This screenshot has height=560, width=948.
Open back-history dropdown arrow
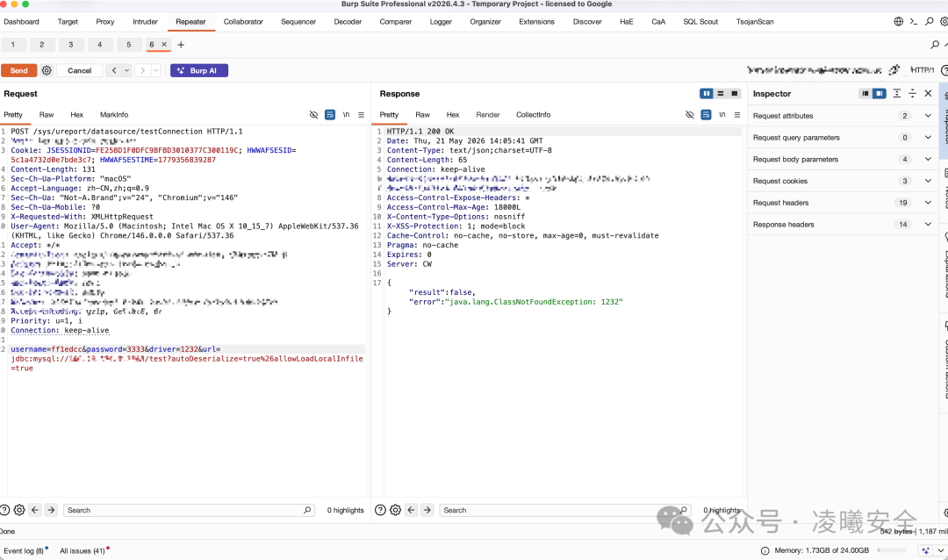[x=127, y=70]
